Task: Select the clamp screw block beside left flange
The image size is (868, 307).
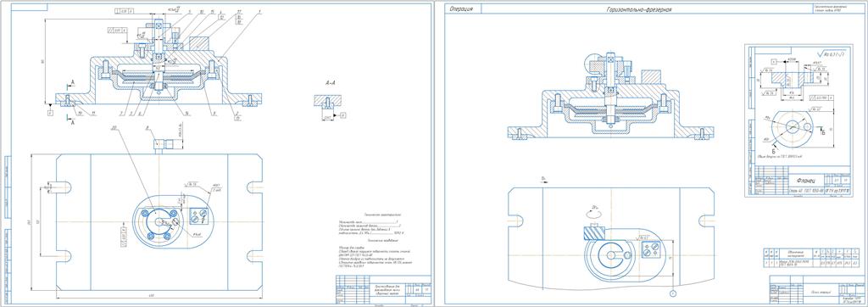Action: (x=198, y=215)
